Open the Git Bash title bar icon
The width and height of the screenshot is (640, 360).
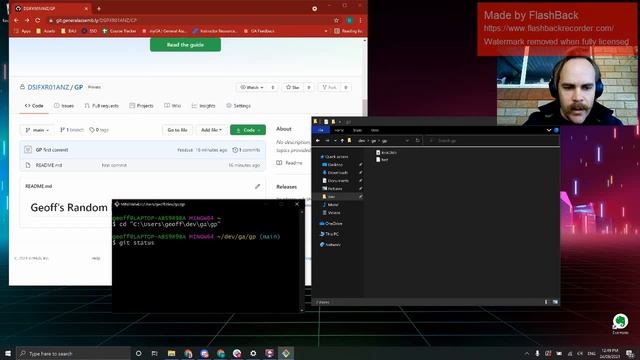[117, 204]
